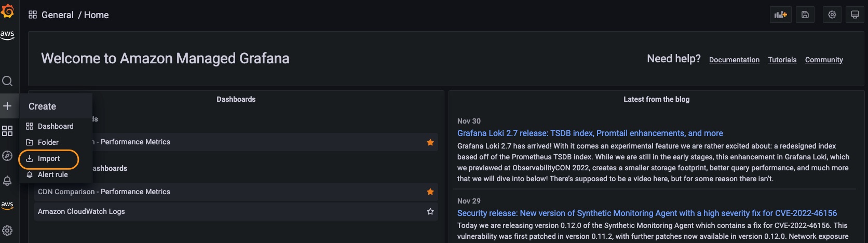Open the lower AWS data sources icon
Viewport: 868px width, 243px height.
click(x=7, y=205)
